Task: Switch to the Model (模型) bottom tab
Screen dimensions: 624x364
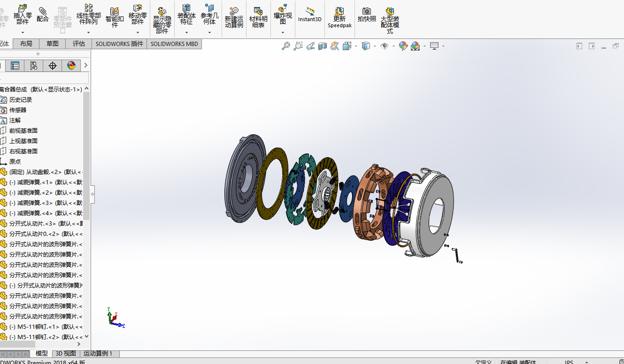Action: [42, 354]
